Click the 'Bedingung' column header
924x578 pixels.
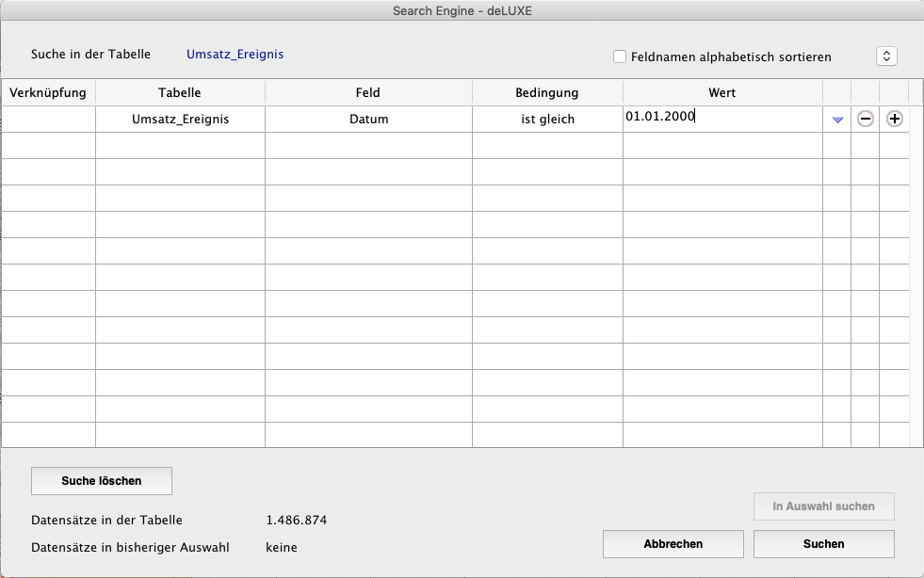tap(547, 92)
